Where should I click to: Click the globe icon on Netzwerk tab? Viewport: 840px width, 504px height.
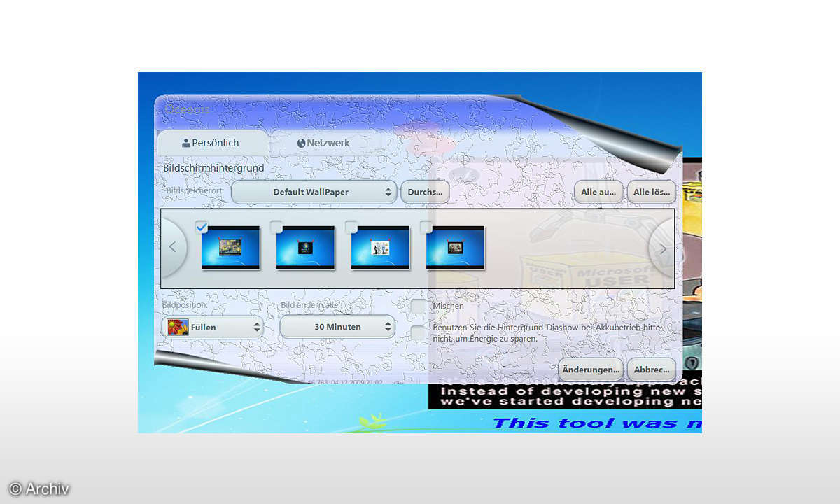coord(302,143)
